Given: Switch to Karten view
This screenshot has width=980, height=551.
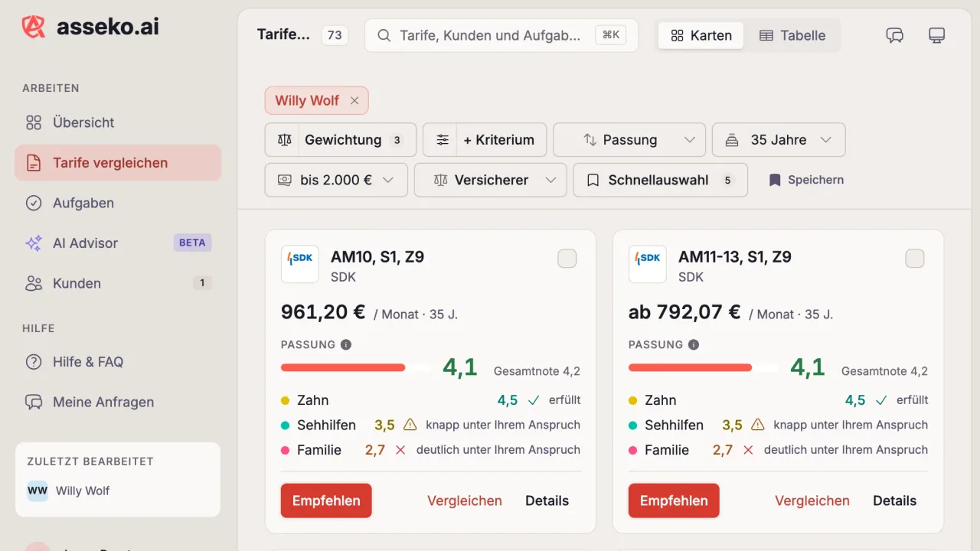Looking at the screenshot, I should click(701, 35).
